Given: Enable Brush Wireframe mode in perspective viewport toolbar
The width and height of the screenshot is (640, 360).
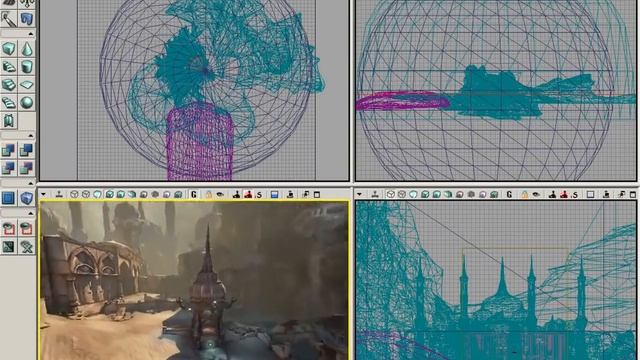Looking at the screenshot, I should point(74,195).
